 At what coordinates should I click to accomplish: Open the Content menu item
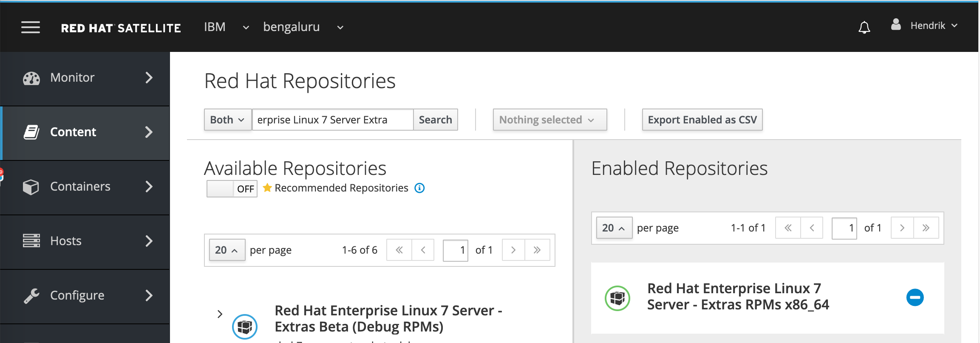(85, 133)
